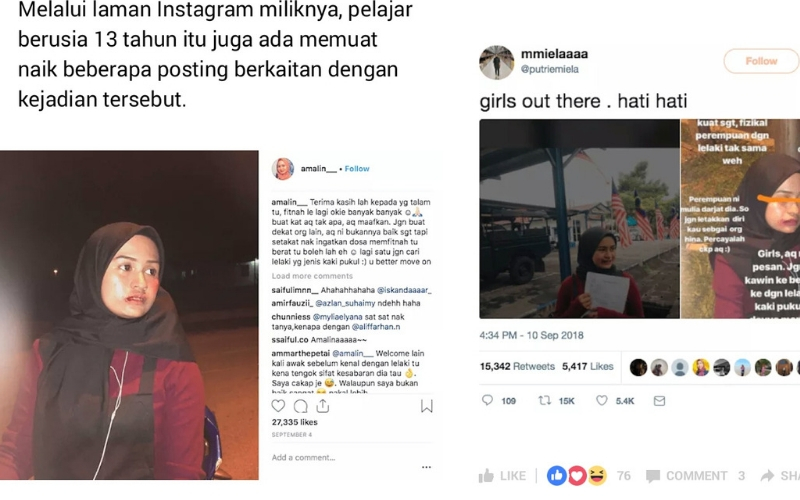Send tweet via the envelope message icon

pos(659,401)
